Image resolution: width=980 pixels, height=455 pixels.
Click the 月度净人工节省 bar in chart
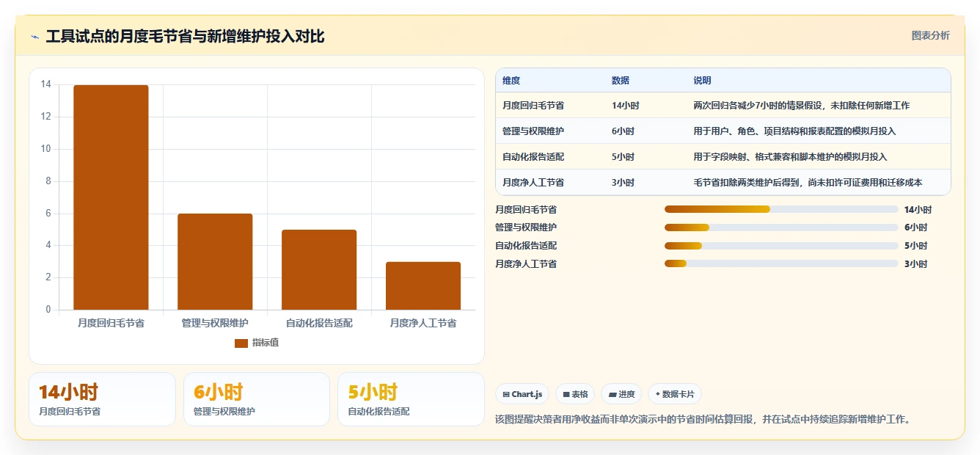423,285
